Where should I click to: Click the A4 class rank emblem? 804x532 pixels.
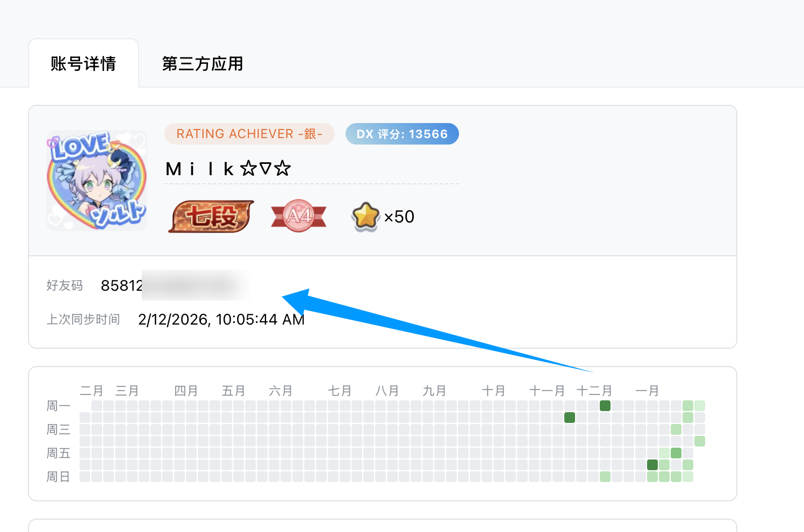pos(299,216)
